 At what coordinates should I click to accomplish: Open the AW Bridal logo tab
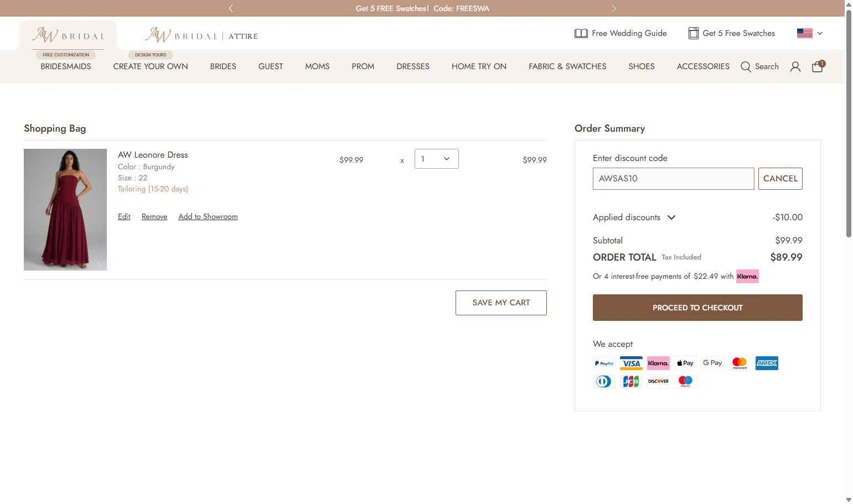pyautogui.click(x=68, y=35)
